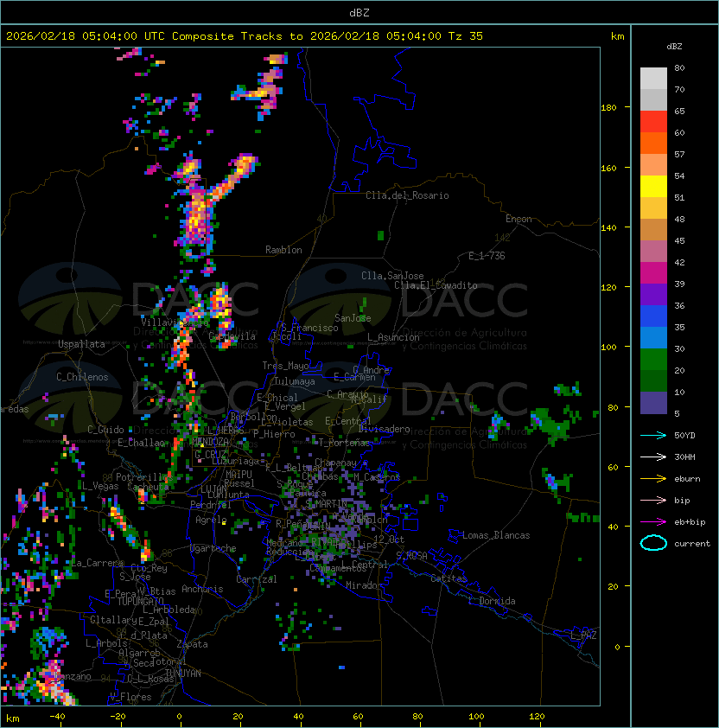Click the 'C_Chilenos' map label

(82, 377)
